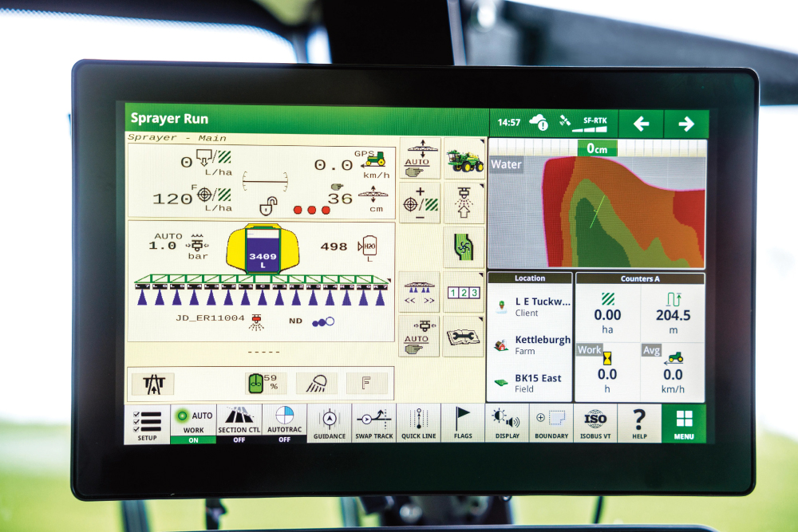Image resolution: width=798 pixels, height=532 pixels.
Task: Open the Help page
Action: pyautogui.click(x=639, y=423)
